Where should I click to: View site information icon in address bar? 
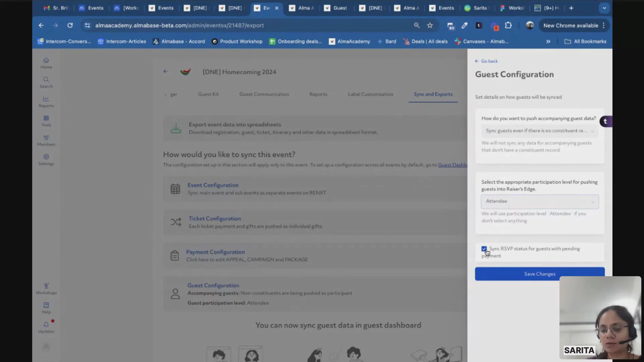87,25
